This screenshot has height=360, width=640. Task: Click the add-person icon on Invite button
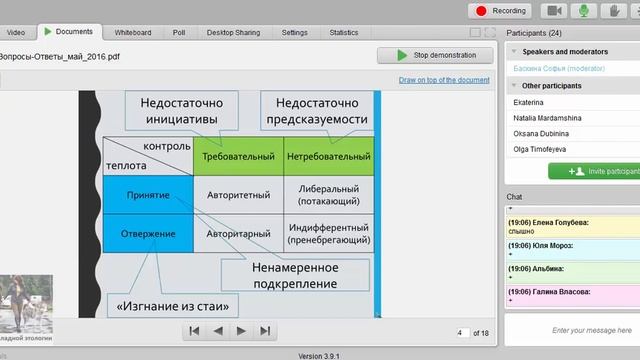tap(576, 171)
